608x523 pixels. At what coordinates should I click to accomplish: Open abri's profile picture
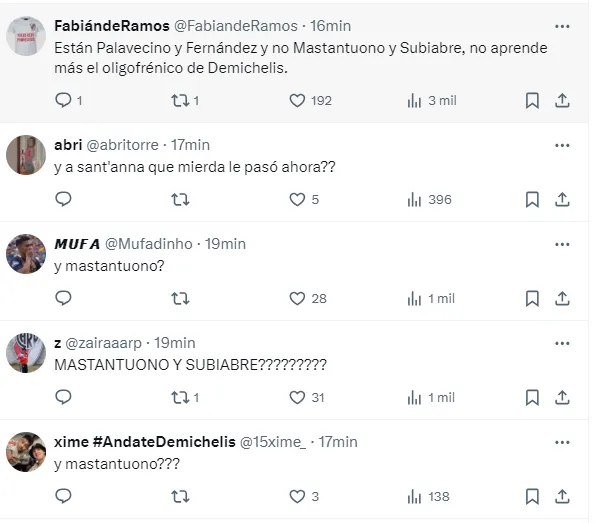pos(26,155)
